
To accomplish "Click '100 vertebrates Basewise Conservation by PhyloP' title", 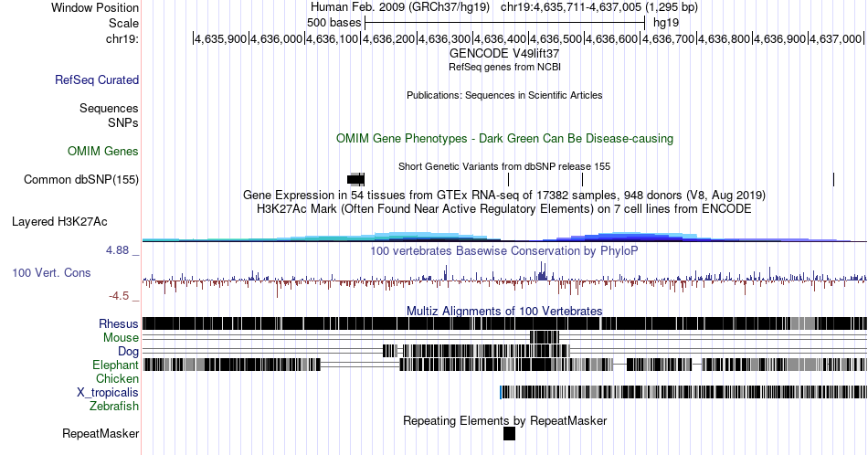I will [x=504, y=250].
